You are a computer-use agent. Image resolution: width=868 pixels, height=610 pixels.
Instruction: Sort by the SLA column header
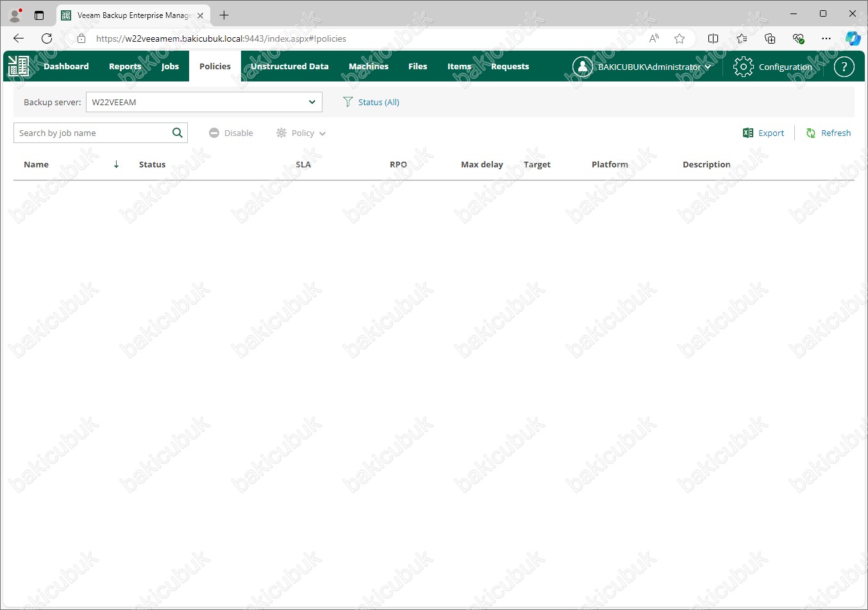(x=303, y=164)
